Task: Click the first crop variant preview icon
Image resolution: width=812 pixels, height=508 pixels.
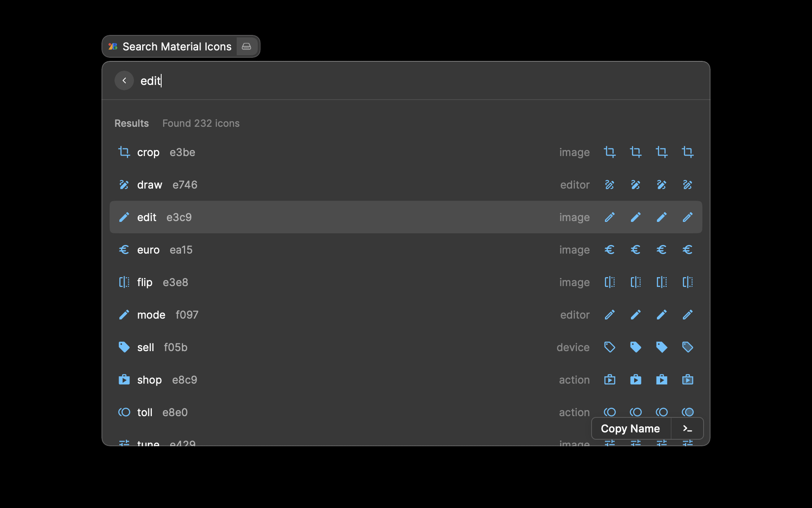Action: coord(609,152)
